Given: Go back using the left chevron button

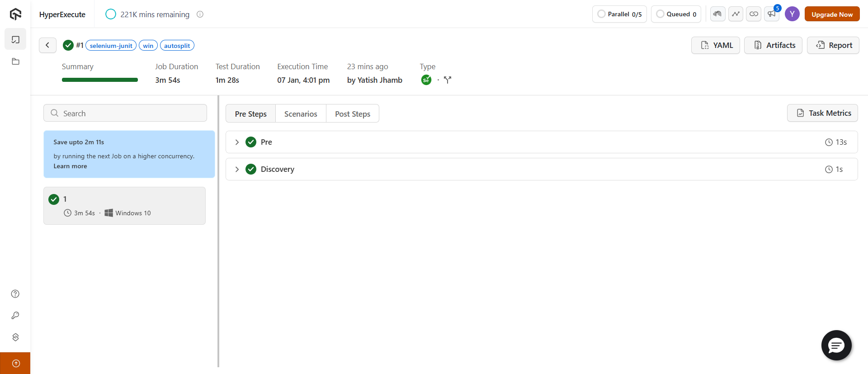Looking at the screenshot, I should [47, 45].
